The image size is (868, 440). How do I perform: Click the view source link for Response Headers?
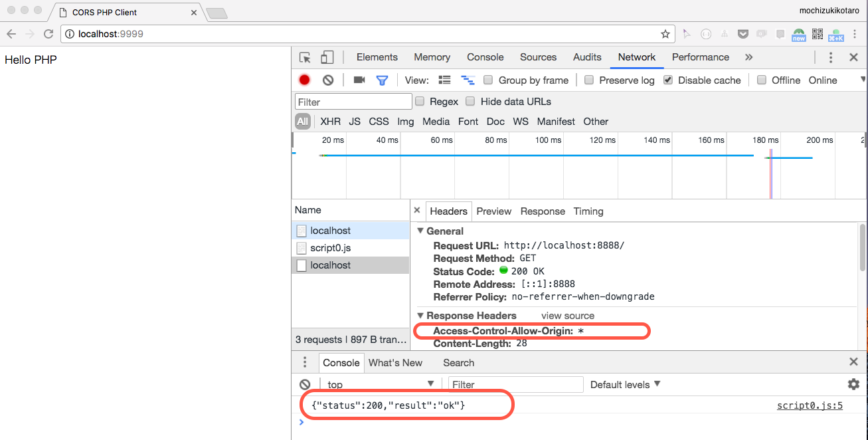pyautogui.click(x=567, y=315)
